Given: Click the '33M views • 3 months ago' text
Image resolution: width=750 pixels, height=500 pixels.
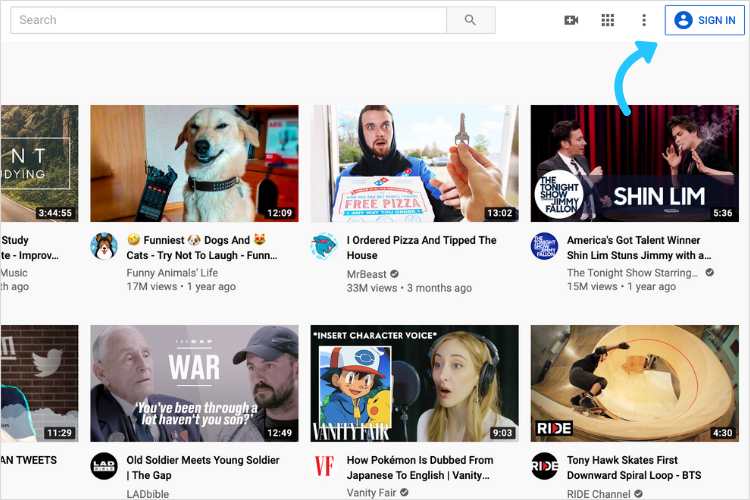Looking at the screenshot, I should [x=409, y=288].
